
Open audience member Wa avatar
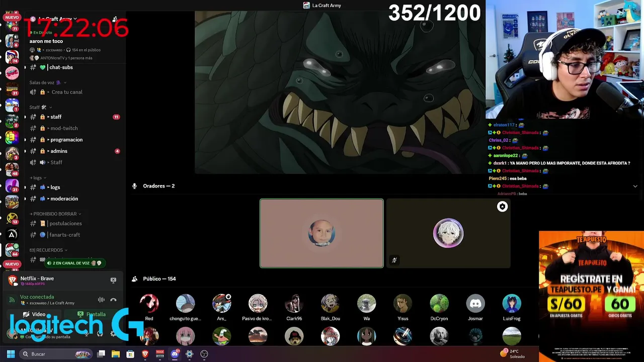(x=366, y=304)
